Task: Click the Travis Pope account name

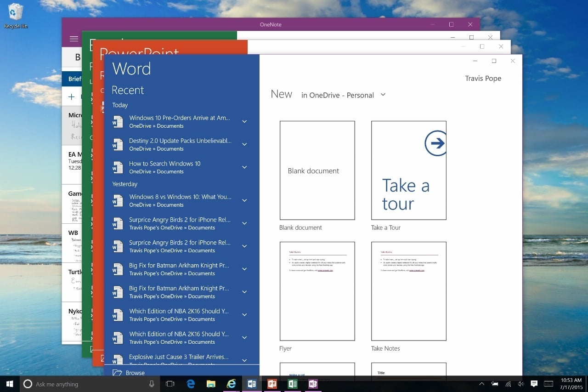Action: point(483,78)
